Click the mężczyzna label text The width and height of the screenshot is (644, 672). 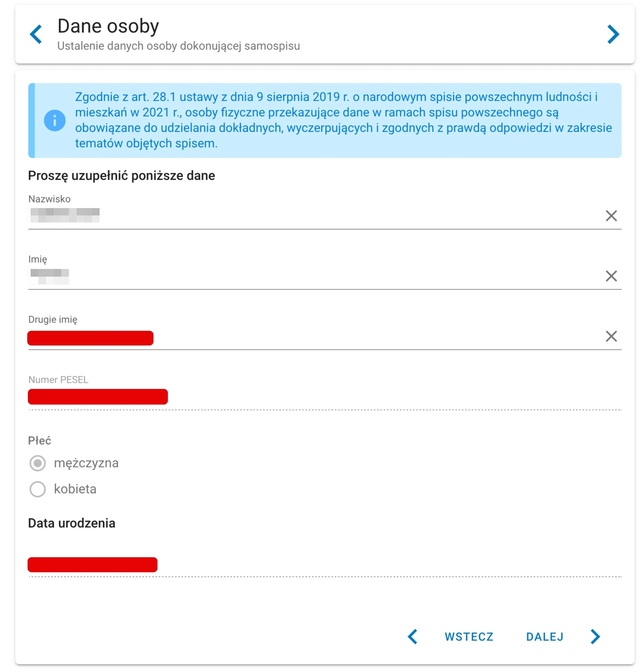[x=86, y=463]
